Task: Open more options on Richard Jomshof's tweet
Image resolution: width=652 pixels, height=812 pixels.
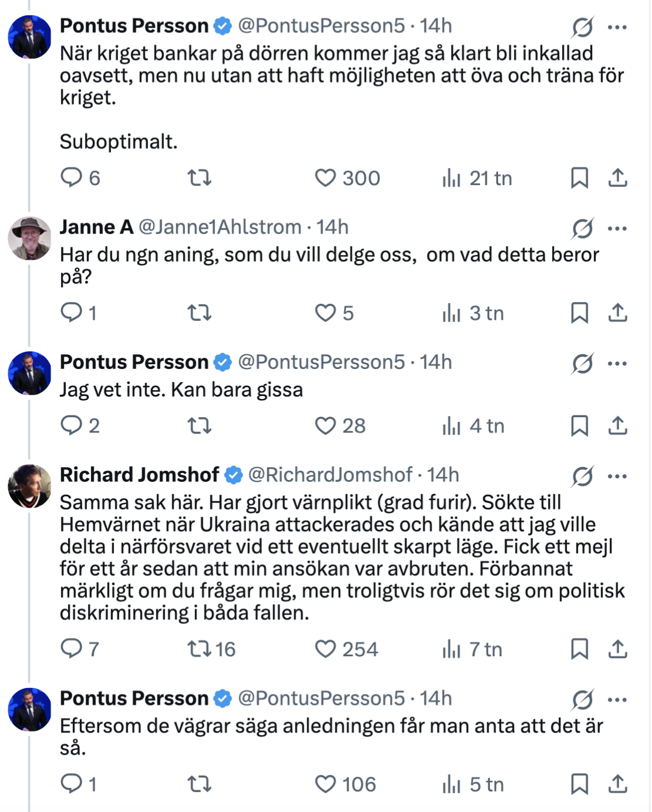Action: [617, 476]
